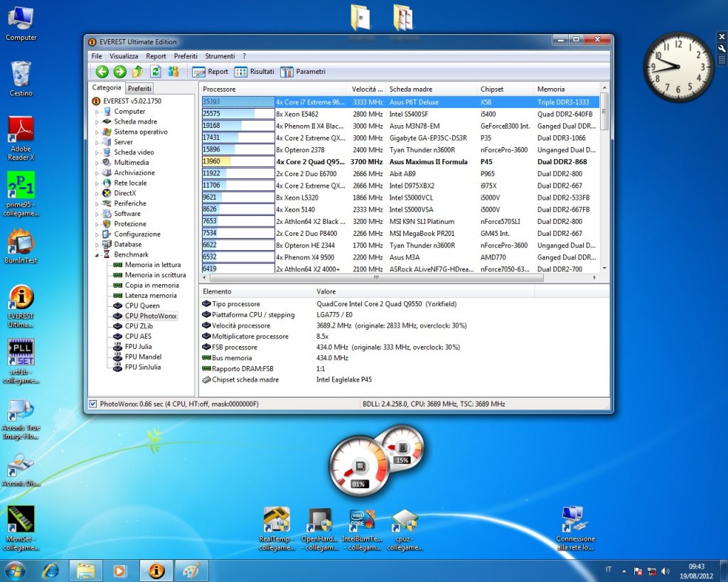Screen dimensions: 728x582
Task: Switch to the Preferiti tab in sidebar
Action: pos(139,88)
